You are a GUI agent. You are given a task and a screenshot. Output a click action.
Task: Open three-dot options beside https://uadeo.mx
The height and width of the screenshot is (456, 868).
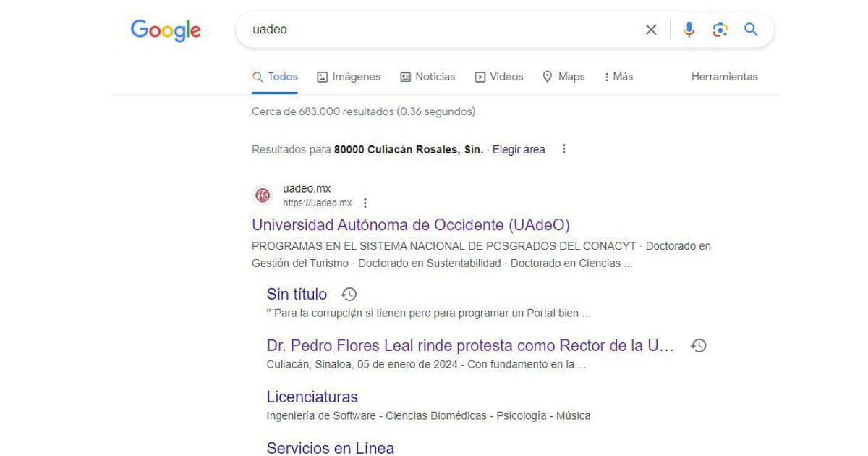pos(365,203)
